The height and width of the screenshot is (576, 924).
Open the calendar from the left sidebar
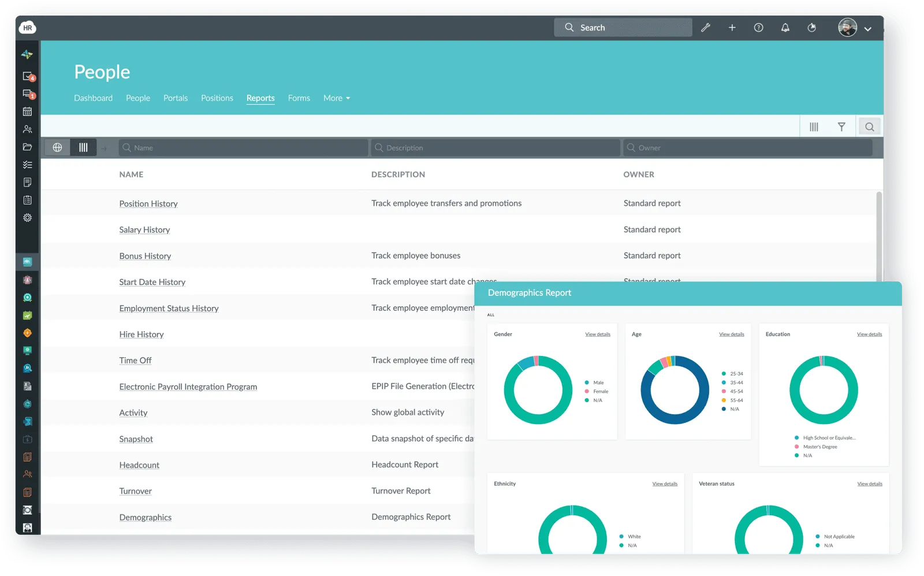(x=27, y=112)
